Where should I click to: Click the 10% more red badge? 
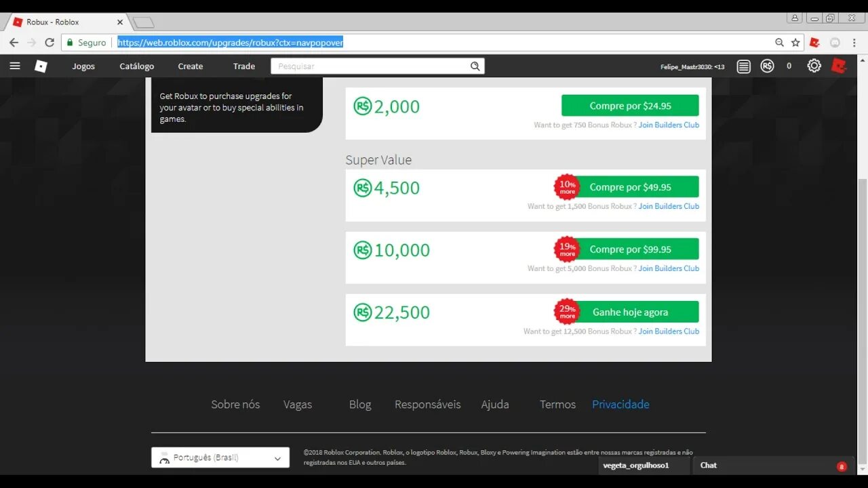(x=567, y=188)
